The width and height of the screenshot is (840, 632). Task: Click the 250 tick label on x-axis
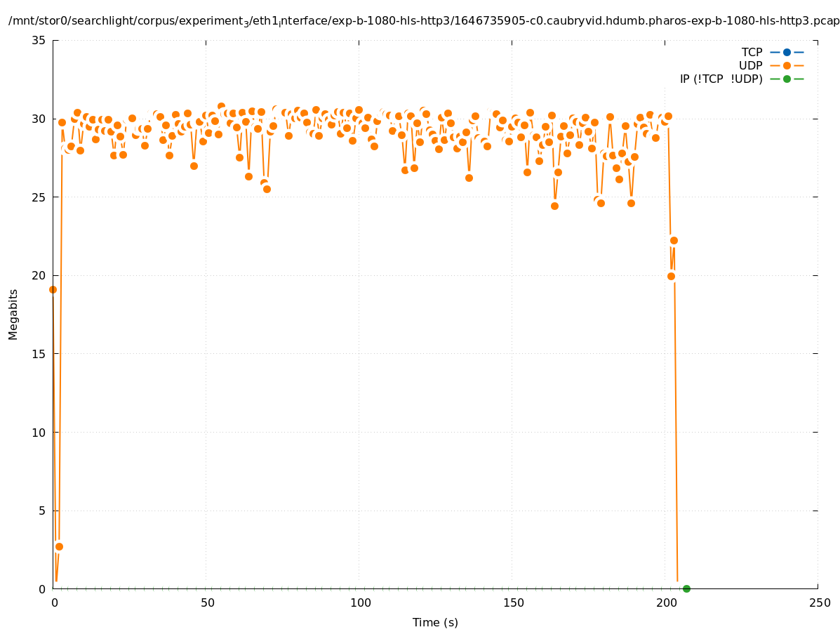point(819,603)
